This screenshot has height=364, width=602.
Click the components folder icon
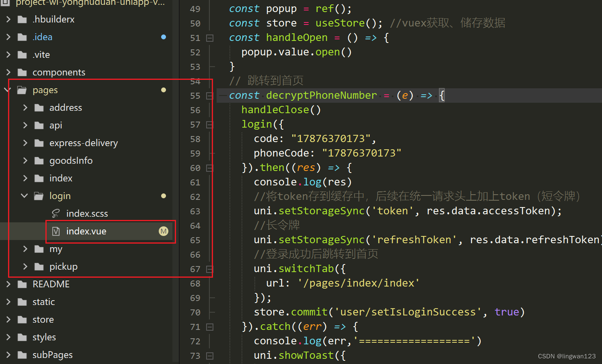point(22,72)
